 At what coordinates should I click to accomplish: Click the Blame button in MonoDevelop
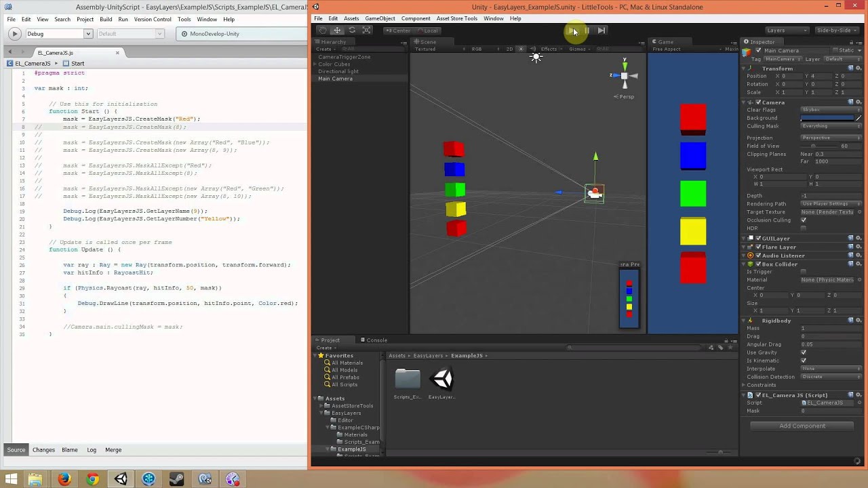70,450
